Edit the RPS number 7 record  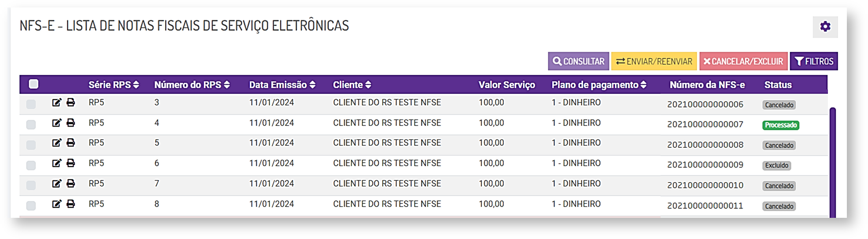(56, 183)
